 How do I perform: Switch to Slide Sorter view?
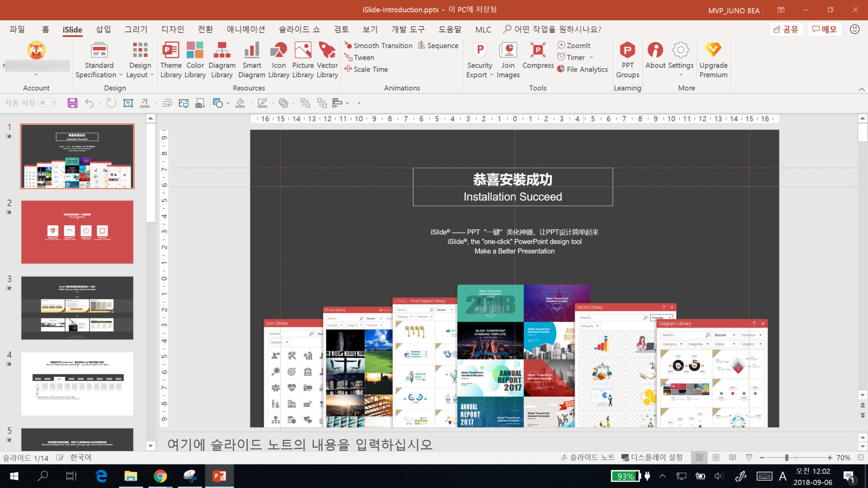pos(716,457)
